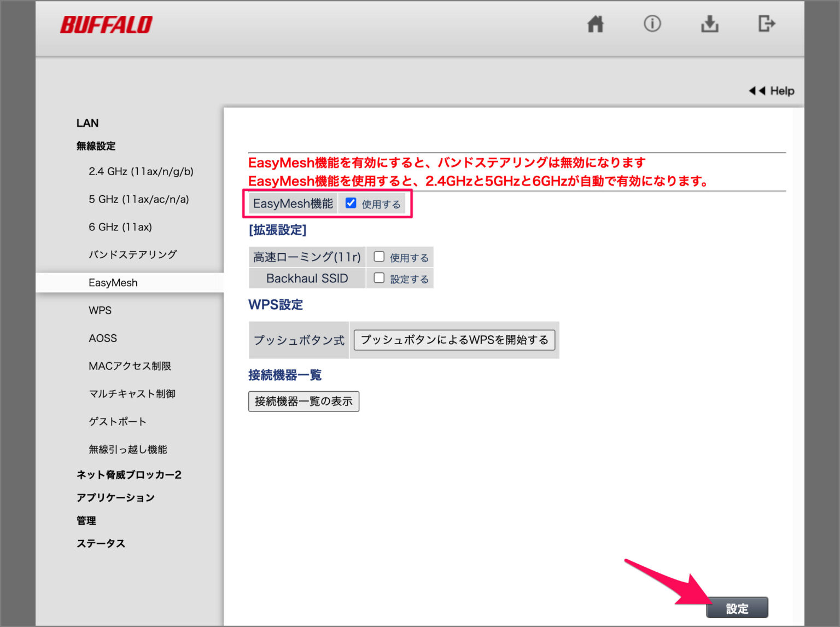Start WPS with the push-button
Viewport: 840px width, 627px height.
pyautogui.click(x=454, y=340)
